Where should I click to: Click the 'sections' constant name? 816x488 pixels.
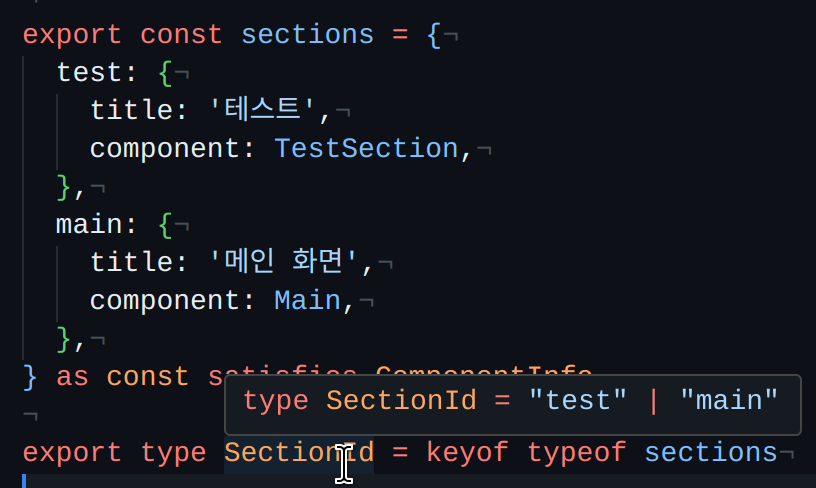click(x=308, y=35)
